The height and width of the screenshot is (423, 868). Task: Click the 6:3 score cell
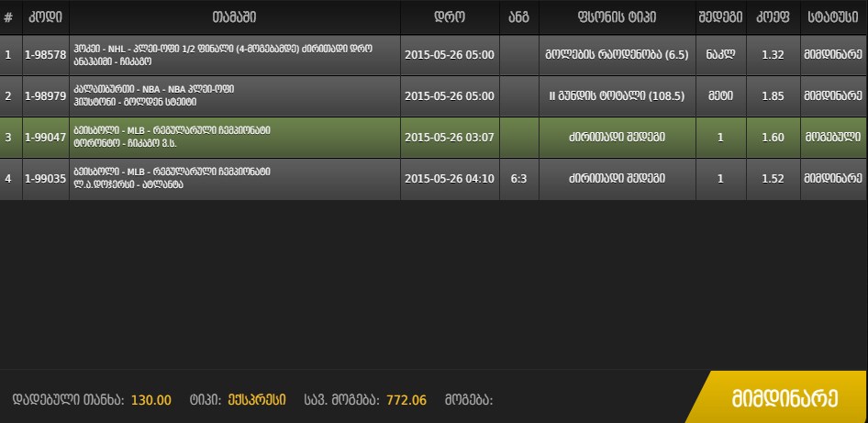click(x=518, y=179)
